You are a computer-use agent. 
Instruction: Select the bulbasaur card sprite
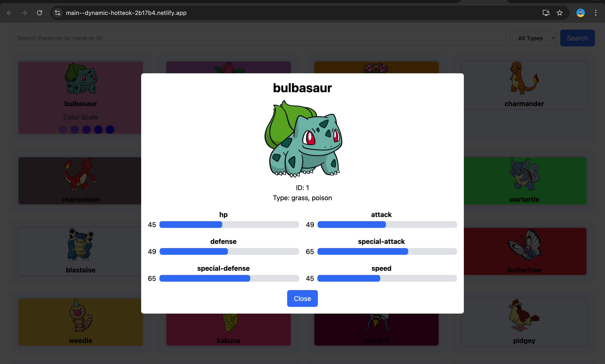81,79
